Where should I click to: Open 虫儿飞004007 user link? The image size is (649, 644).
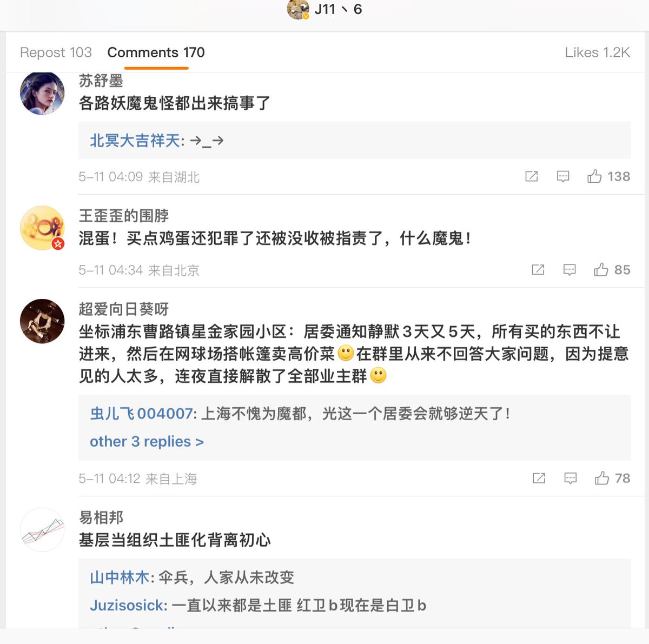141,414
